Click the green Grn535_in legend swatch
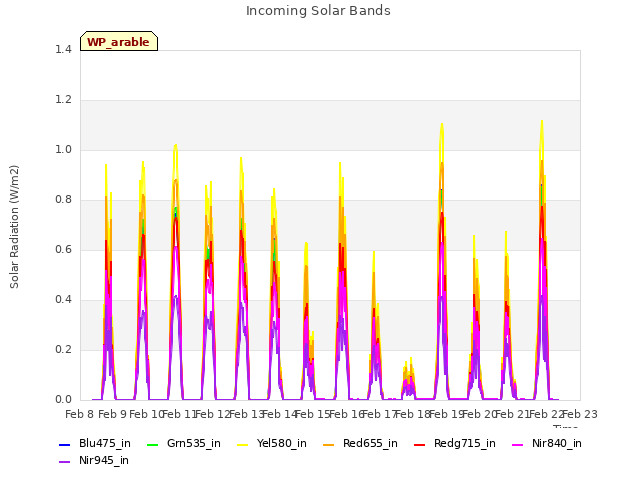 coord(152,444)
